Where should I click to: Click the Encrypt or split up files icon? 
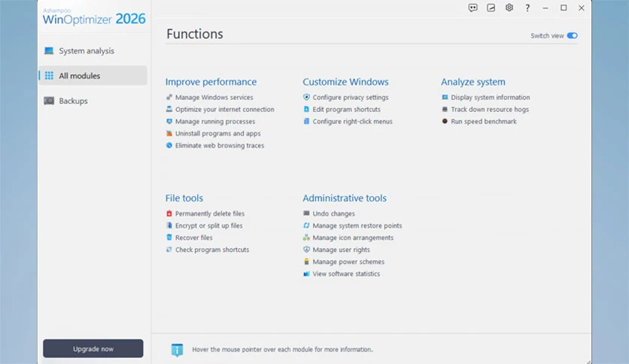169,226
